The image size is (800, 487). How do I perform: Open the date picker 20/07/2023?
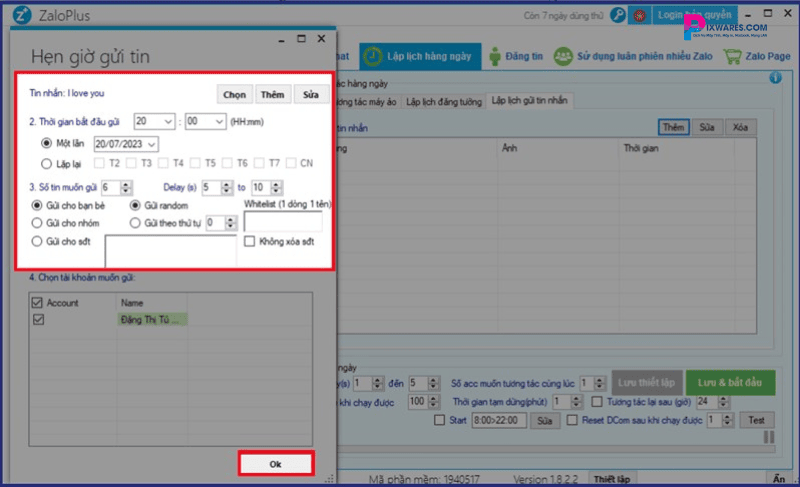125,143
